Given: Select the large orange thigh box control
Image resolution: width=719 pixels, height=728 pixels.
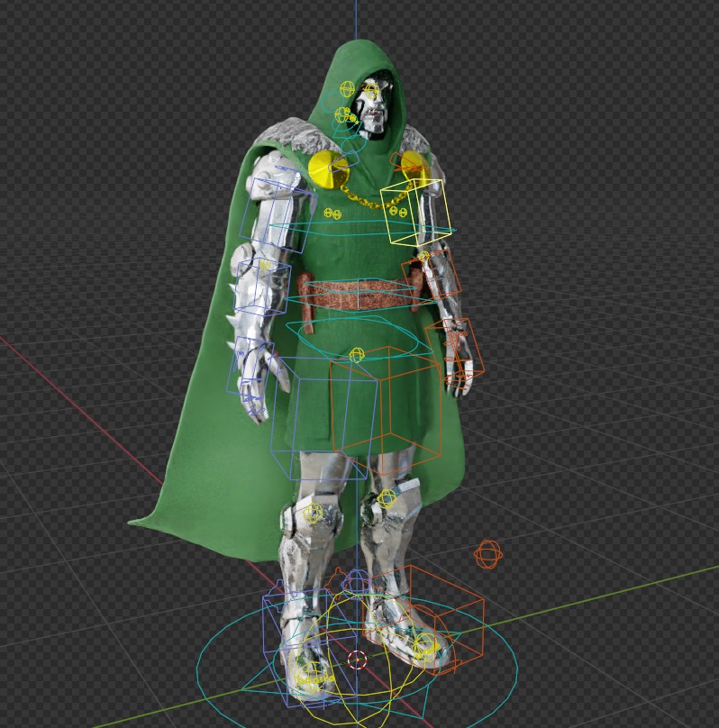Looking at the screenshot, I should (387, 411).
